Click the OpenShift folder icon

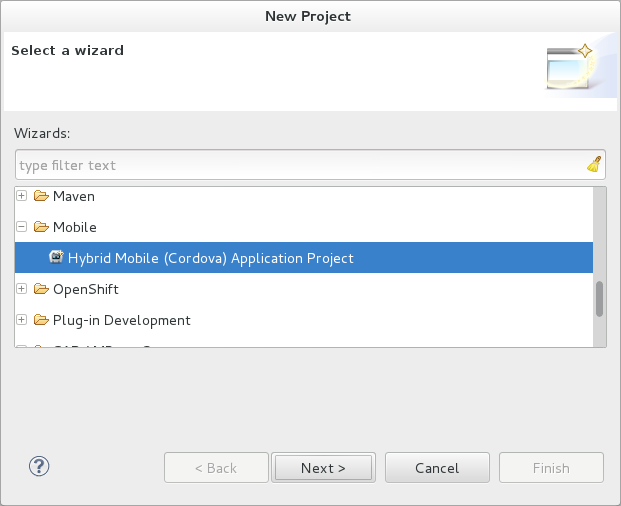pyautogui.click(x=41, y=289)
